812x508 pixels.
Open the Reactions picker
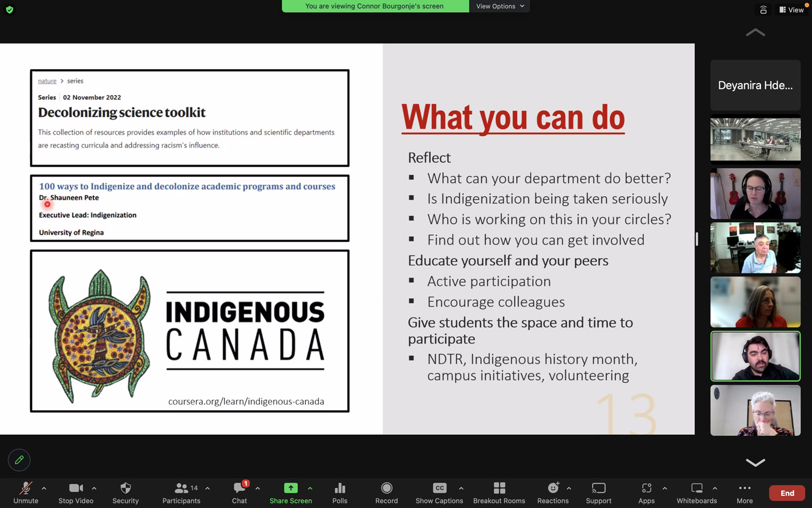[x=552, y=492]
